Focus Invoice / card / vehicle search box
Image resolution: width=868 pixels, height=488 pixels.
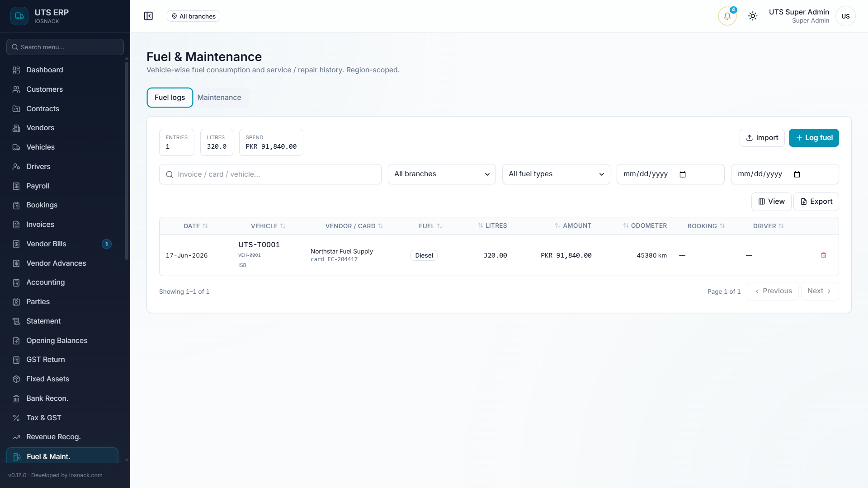(x=270, y=174)
